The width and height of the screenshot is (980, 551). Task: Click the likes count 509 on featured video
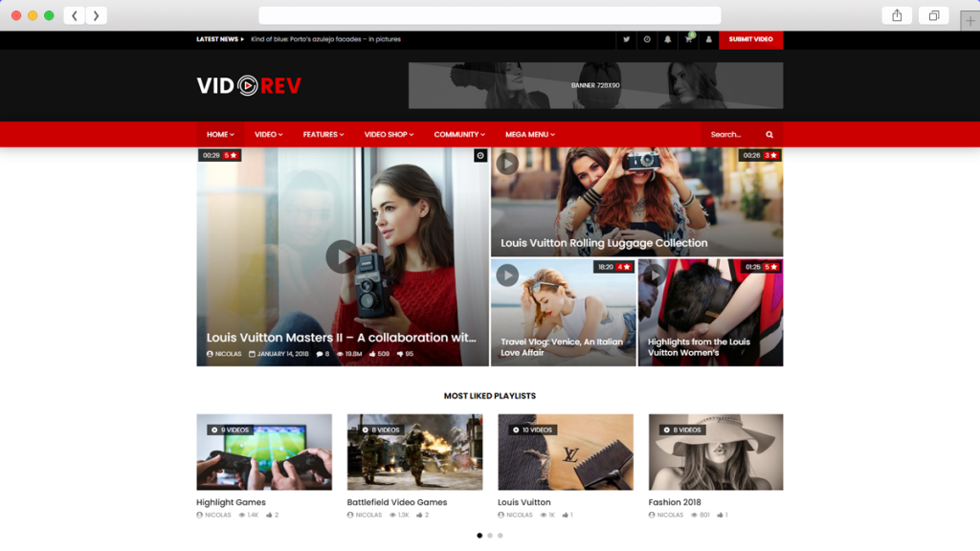coord(379,354)
